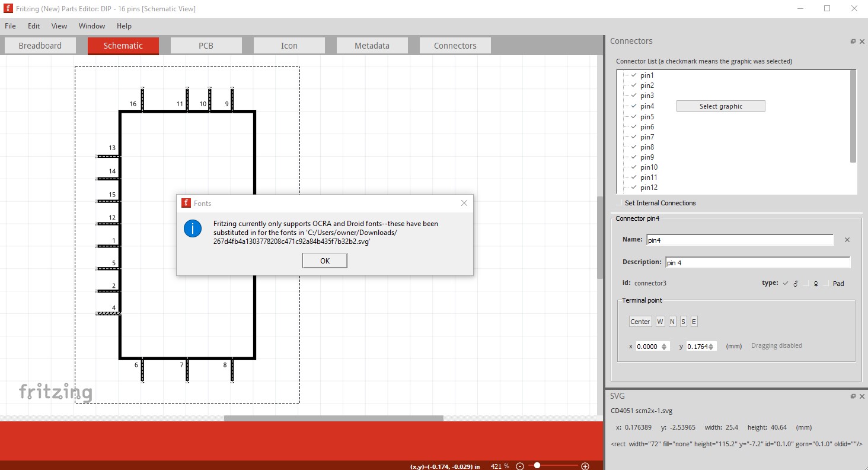Select pin10 in the Connector List
The image size is (868, 470).
tap(649, 167)
